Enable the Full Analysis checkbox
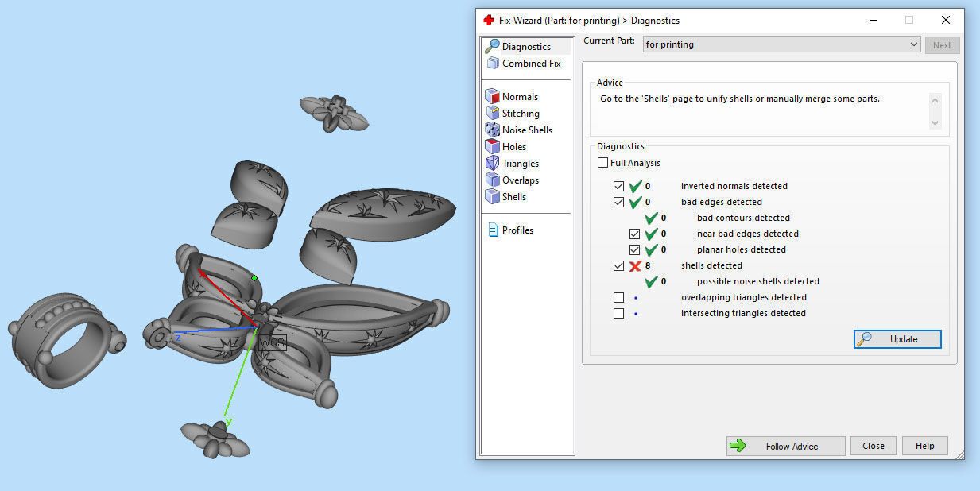The width and height of the screenshot is (980, 491). [603, 163]
